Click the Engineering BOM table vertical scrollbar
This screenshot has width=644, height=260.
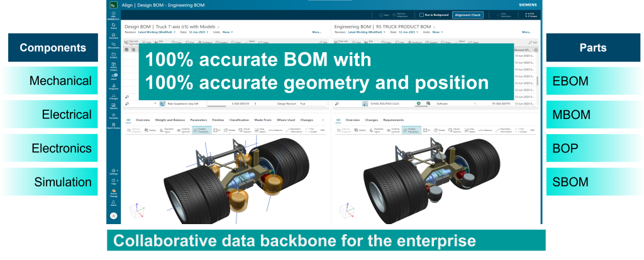tap(537, 81)
